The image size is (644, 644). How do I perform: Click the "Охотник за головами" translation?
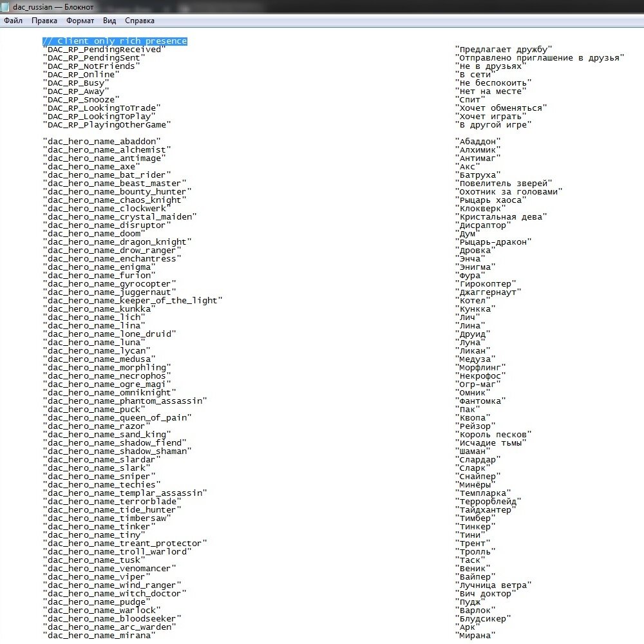[509, 192]
